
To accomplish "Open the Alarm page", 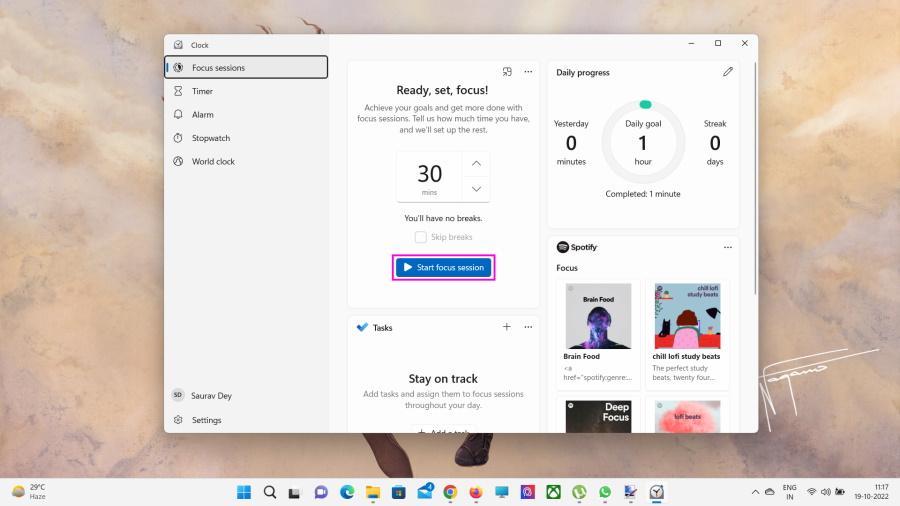I will (x=202, y=115).
